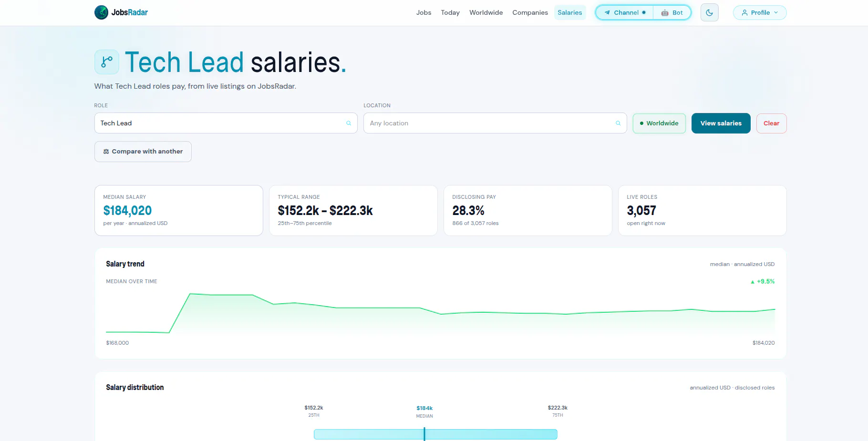
Task: Toggle dark mode with the moon icon
Action: tap(709, 12)
